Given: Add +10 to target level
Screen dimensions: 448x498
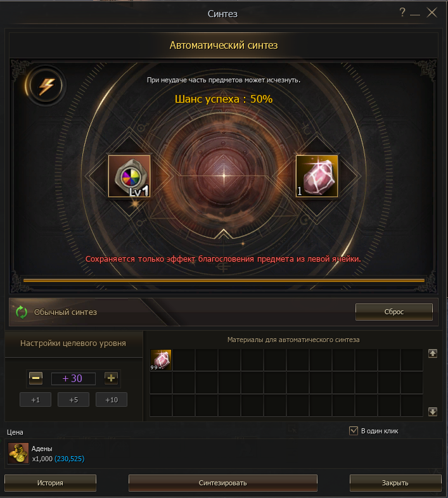Looking at the screenshot, I should (x=112, y=400).
